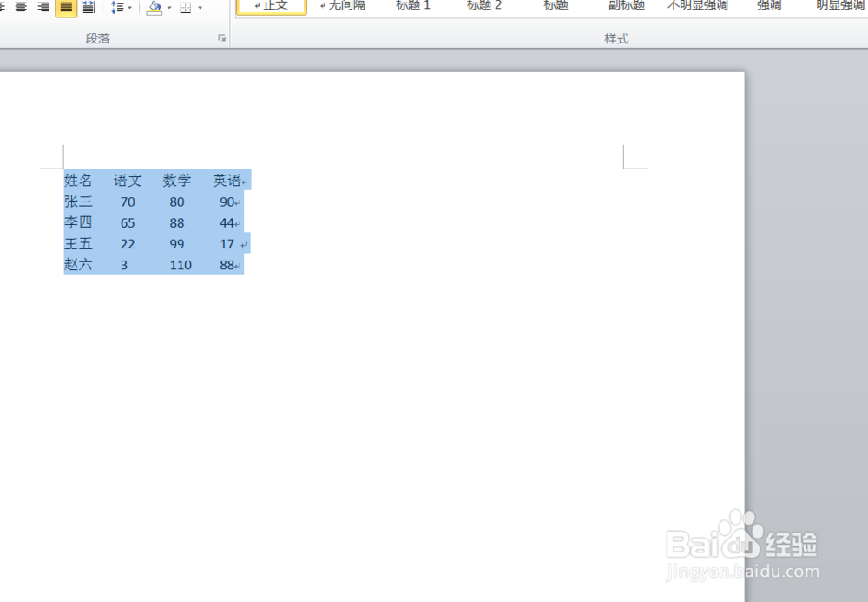Select 标题 2 in the style gallery
Screen dimensions: 868x602
(483, 5)
